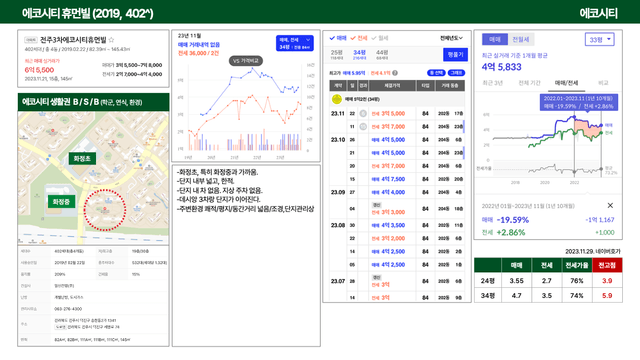Click the 24평 row label in the summary table

click(487, 281)
